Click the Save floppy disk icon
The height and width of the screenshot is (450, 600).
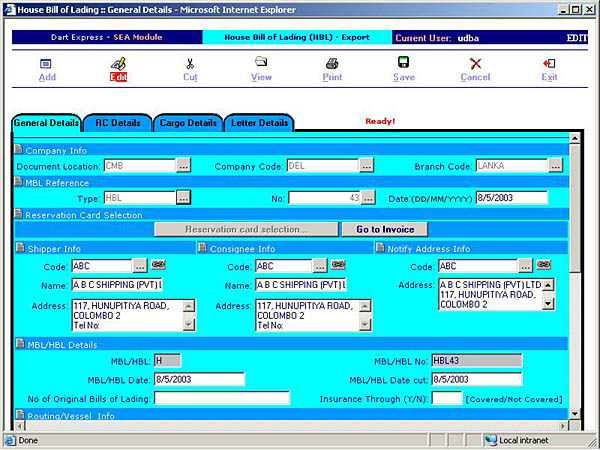(x=403, y=64)
